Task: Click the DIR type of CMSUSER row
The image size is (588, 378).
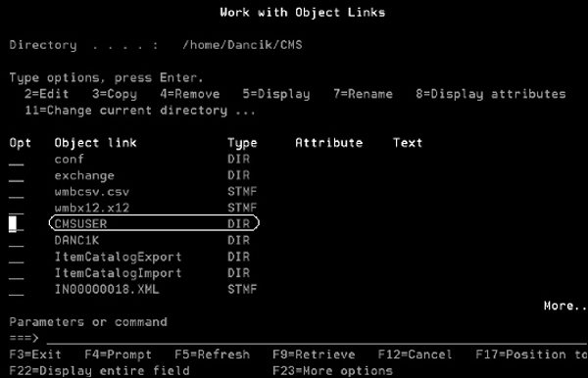Action: 238,224
